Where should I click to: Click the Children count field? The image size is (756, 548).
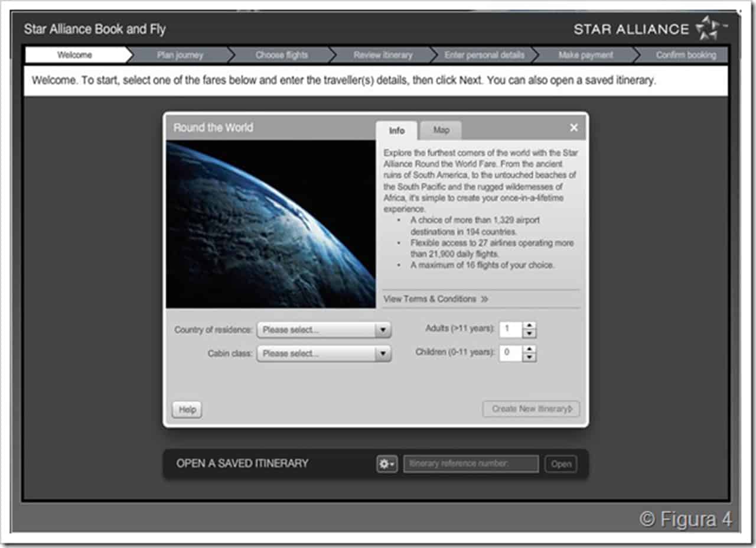click(x=511, y=354)
